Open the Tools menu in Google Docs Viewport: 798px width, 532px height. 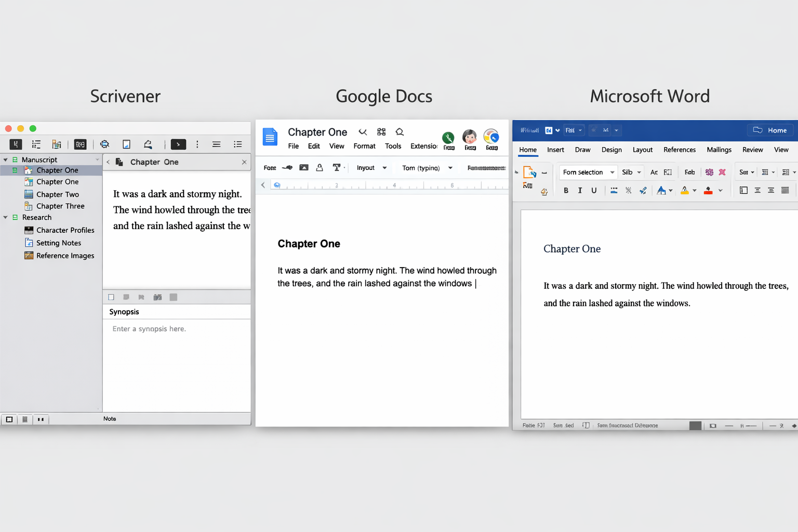[x=393, y=146]
